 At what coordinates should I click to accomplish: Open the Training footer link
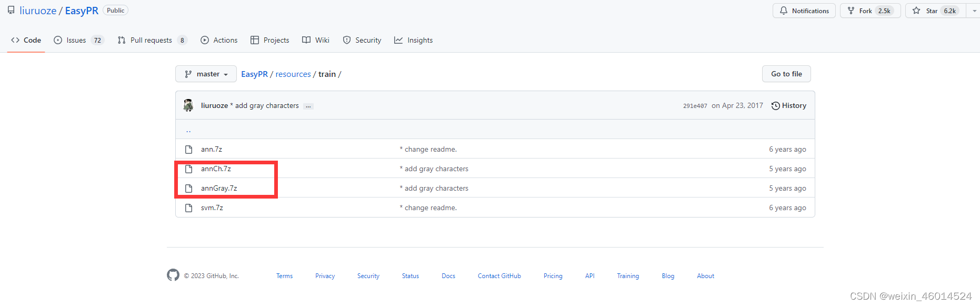628,276
